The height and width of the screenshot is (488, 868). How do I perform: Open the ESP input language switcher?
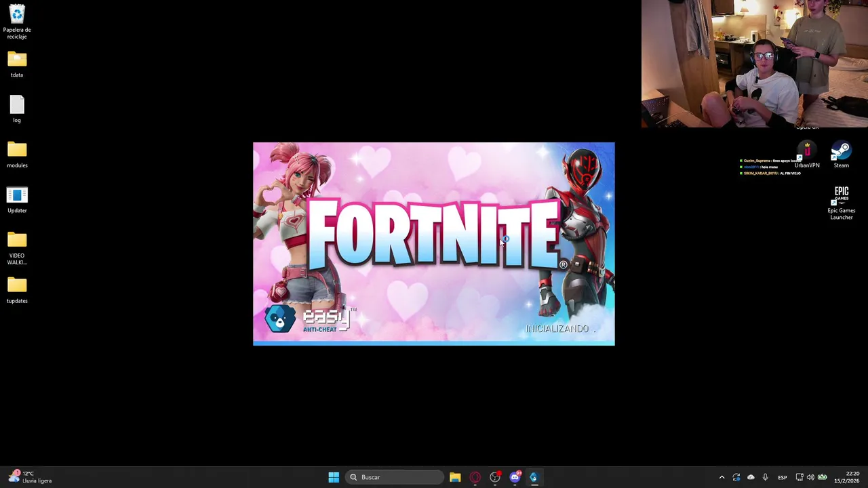tap(783, 477)
